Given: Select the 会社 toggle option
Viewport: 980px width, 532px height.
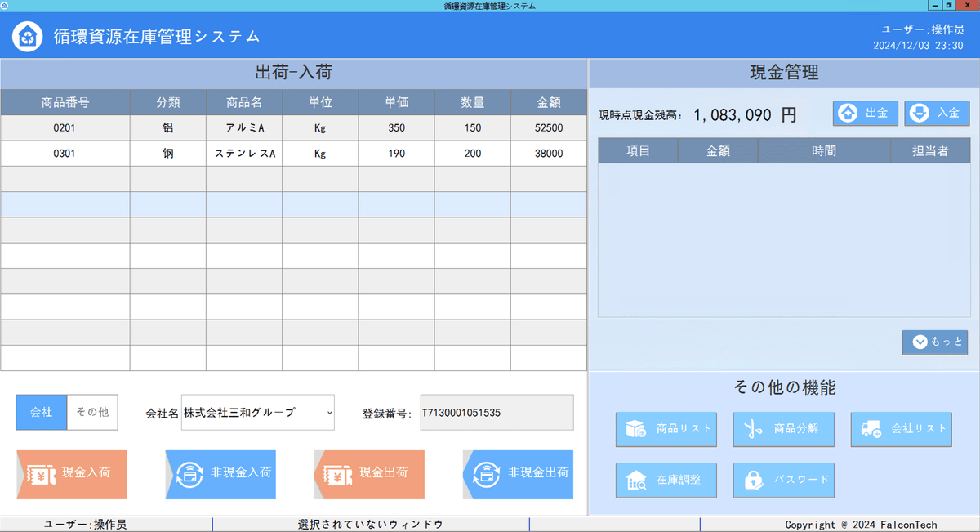Looking at the screenshot, I should click(42, 413).
